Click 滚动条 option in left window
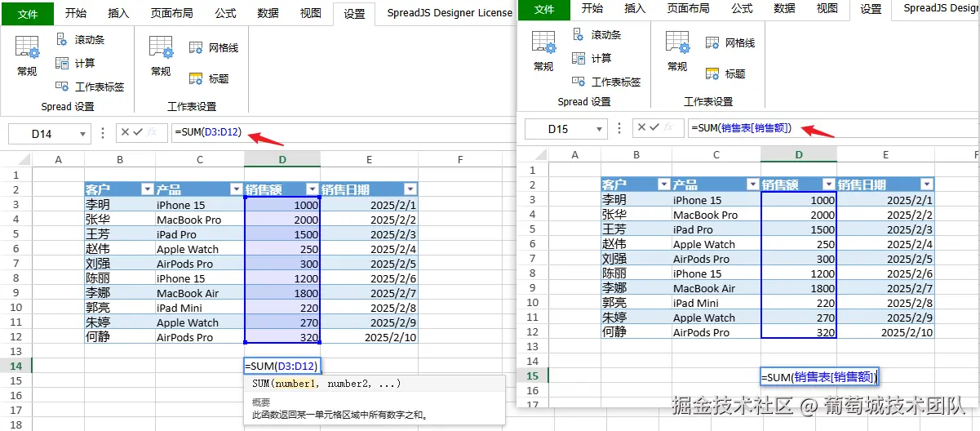Image resolution: width=980 pixels, height=431 pixels. [x=80, y=39]
